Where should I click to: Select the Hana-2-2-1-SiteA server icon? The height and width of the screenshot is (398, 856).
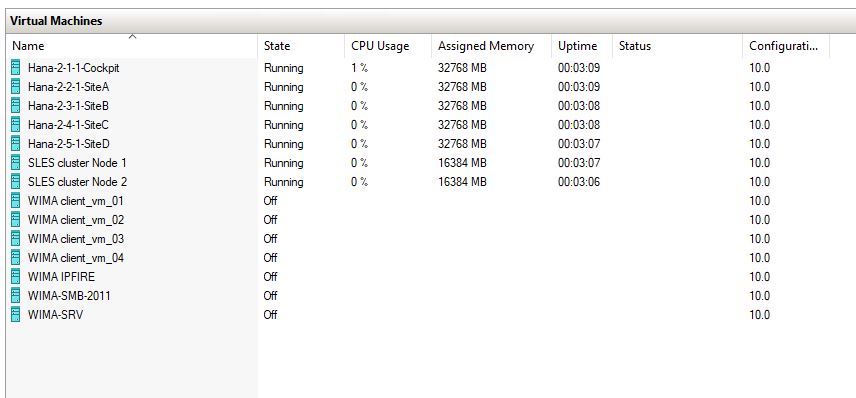pyautogui.click(x=16, y=87)
